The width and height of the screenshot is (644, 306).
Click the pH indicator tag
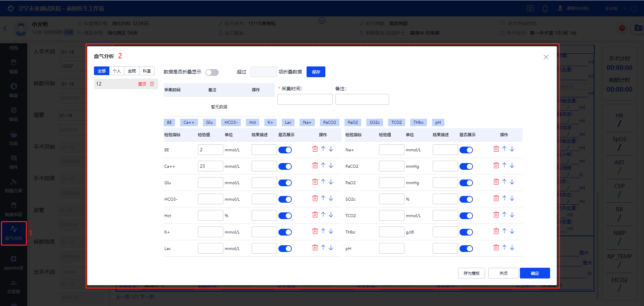438,122
